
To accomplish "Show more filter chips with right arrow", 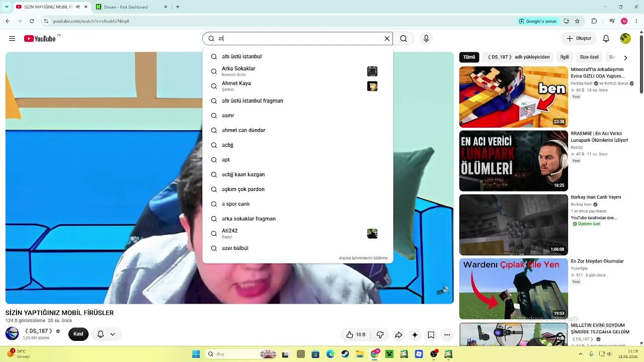I will coord(625,58).
